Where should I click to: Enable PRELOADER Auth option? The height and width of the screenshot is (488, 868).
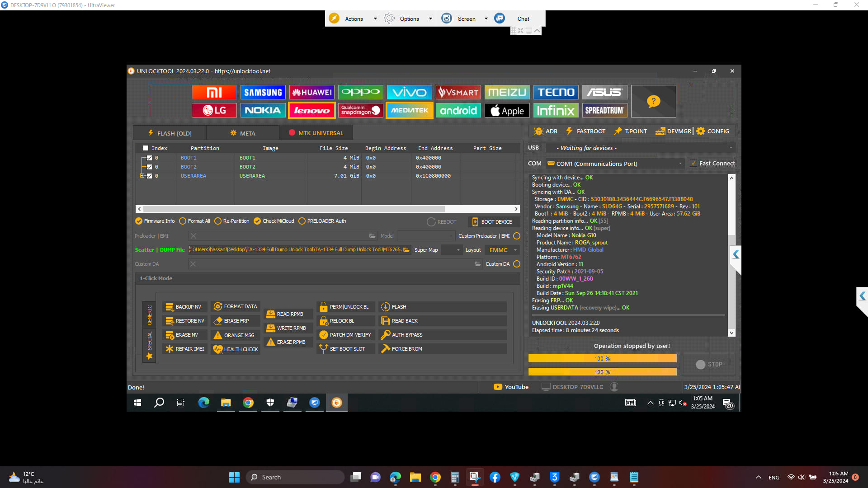(x=322, y=221)
